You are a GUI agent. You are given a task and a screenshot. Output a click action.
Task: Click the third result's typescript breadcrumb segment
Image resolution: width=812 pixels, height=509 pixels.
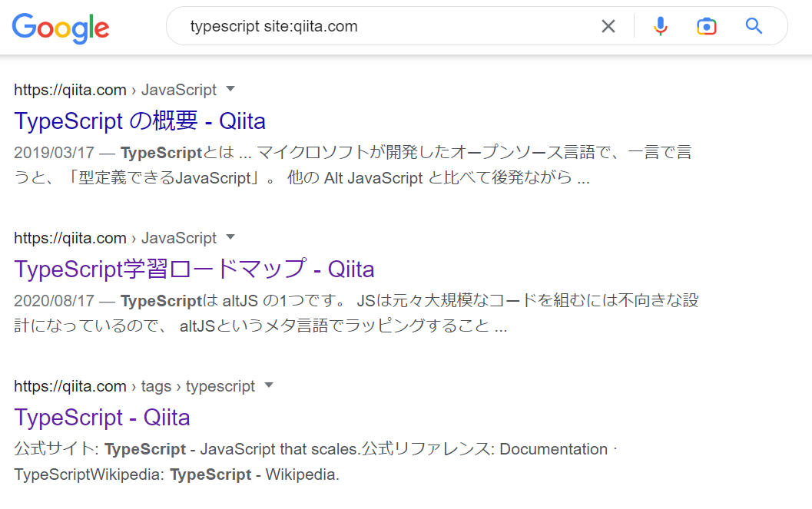(220, 386)
